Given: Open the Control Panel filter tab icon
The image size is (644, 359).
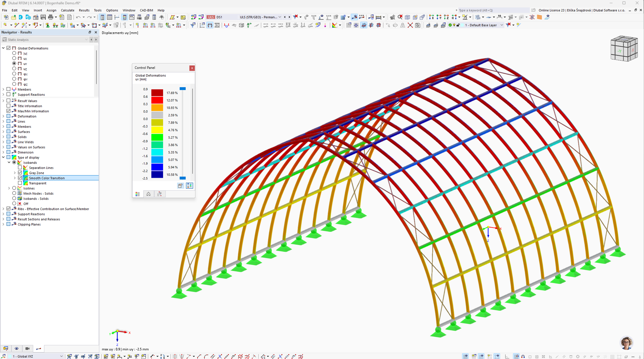Looking at the screenshot, I should 159,194.
